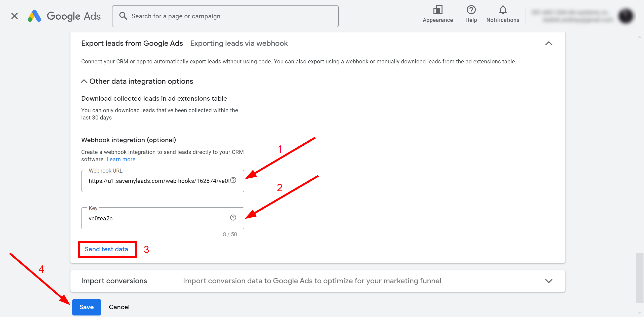Viewport: 644px width, 317px height.
Task: Click the 'Exporting leads via webhook' subtitle
Action: coord(239,44)
